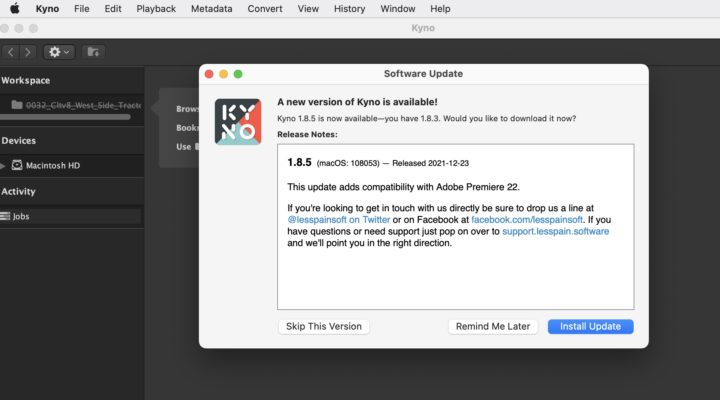Image resolution: width=720 pixels, height=400 pixels.
Task: Go back with the left arrow
Action: pos(11,52)
